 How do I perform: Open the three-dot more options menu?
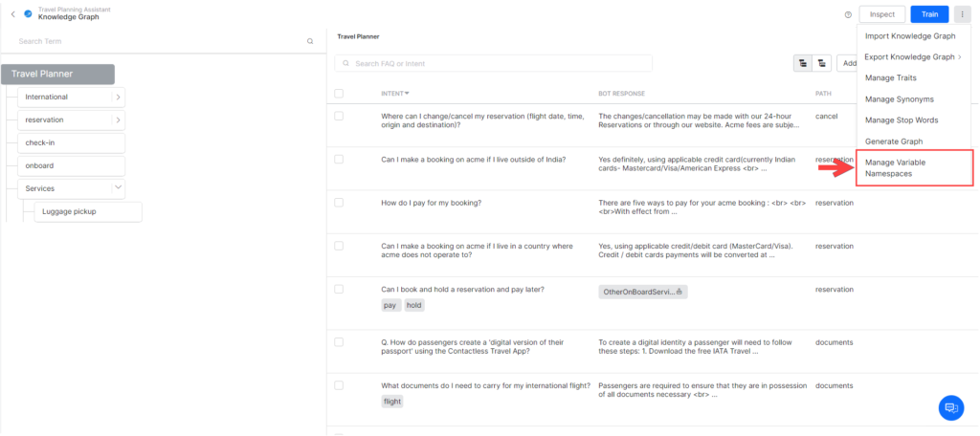click(962, 14)
